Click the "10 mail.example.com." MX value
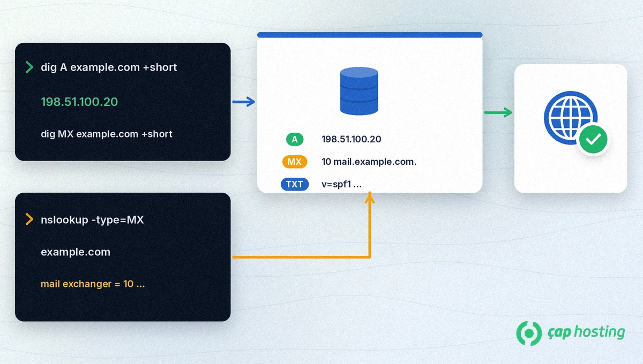The image size is (643, 364). (369, 162)
